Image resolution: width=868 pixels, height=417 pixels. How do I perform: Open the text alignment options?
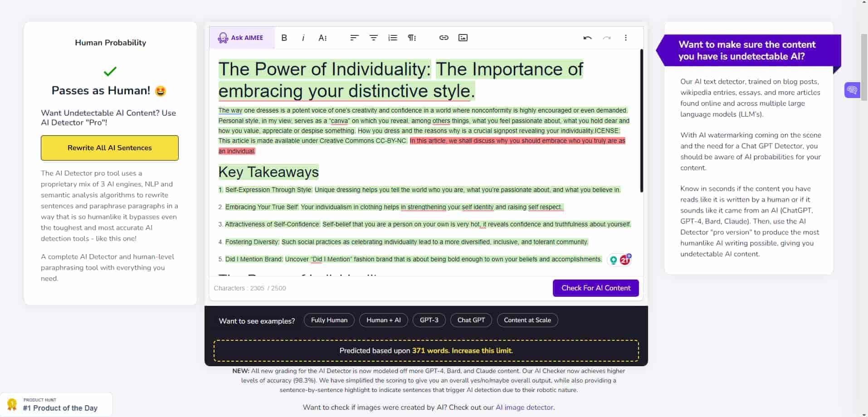[354, 38]
